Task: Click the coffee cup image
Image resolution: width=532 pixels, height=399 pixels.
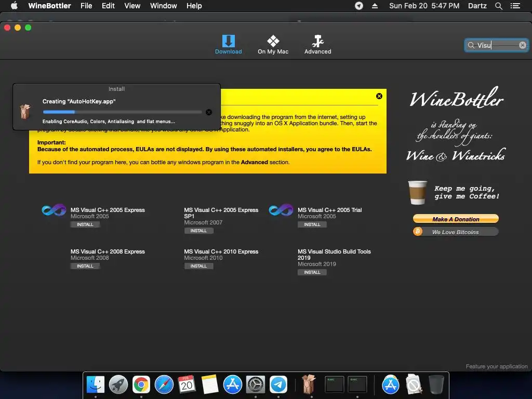Action: point(417,193)
